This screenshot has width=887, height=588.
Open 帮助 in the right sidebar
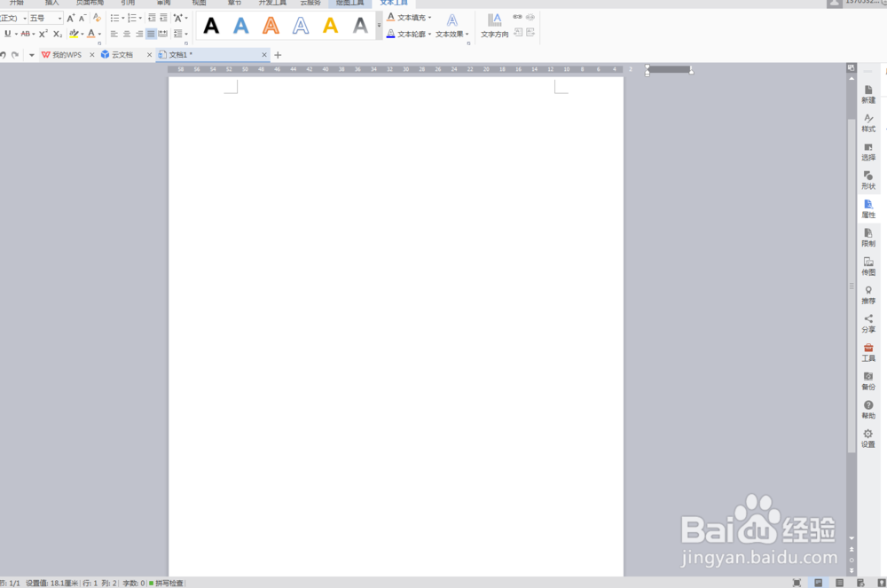click(x=868, y=410)
